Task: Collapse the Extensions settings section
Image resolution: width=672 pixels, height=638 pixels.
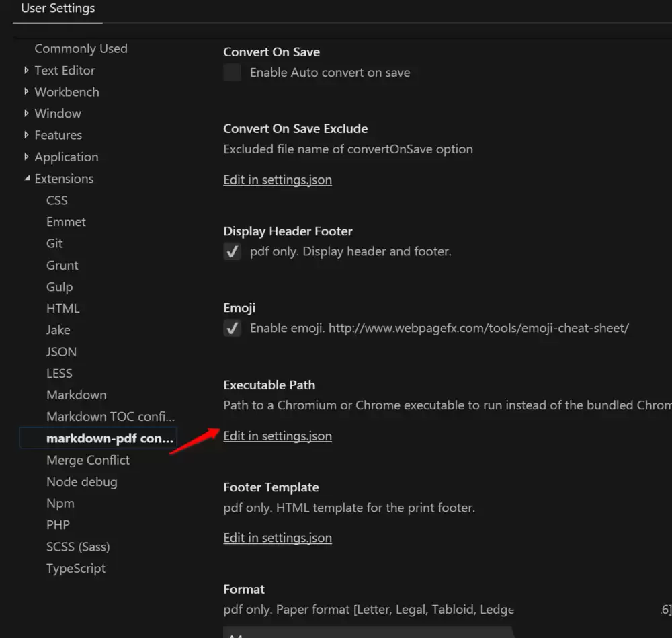Action: [63, 178]
